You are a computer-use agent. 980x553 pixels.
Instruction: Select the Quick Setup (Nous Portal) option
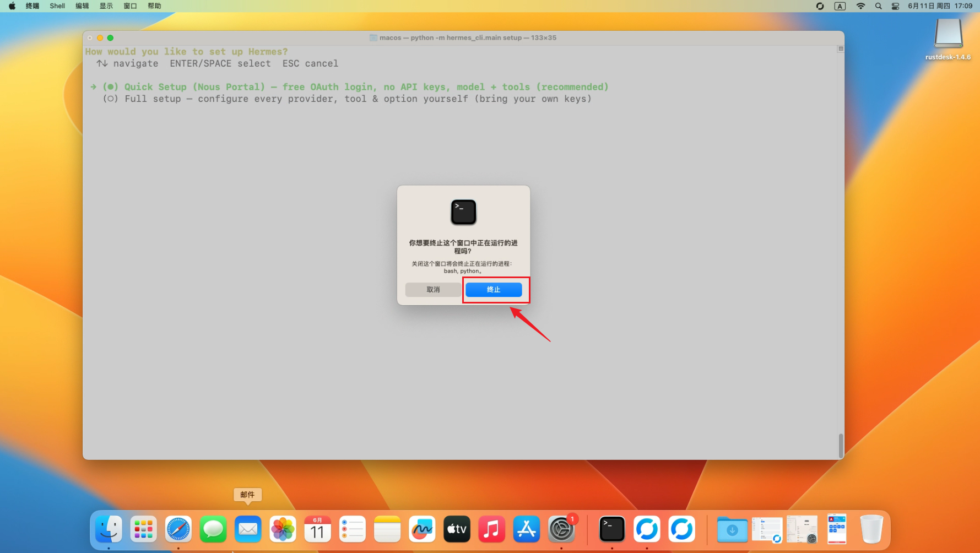click(350, 87)
